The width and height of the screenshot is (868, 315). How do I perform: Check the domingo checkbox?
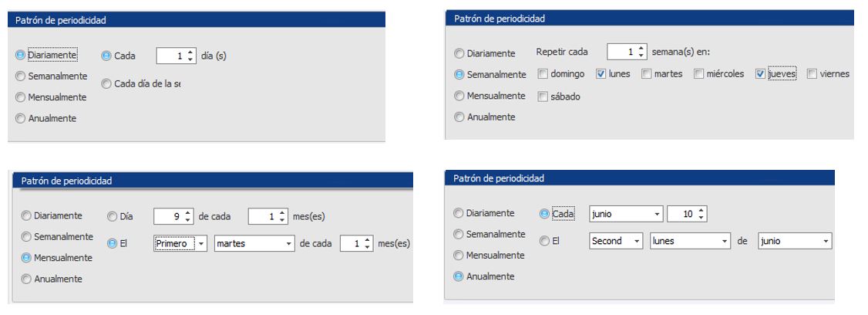543,74
